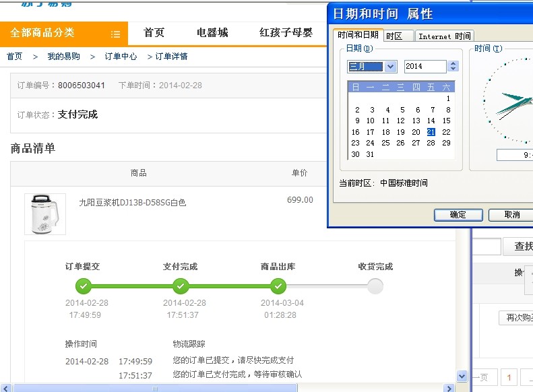Open the 九阳豆浆机DJ13B-D58SG白色 product link
Viewport: 533px width, 392px height.
pyautogui.click(x=133, y=203)
